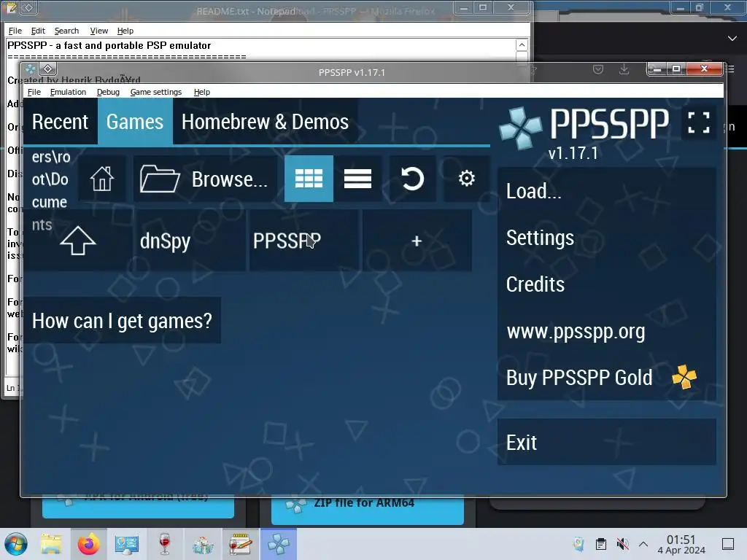Screen dimensions: 747x560
Task: Open Firefox hamburger menu
Action: tap(732, 69)
